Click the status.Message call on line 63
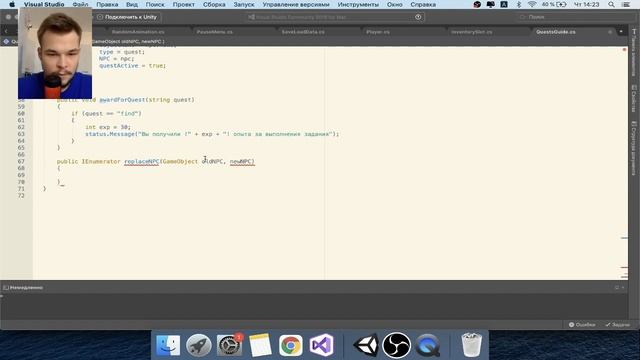The width and height of the screenshot is (640, 360). coord(110,134)
